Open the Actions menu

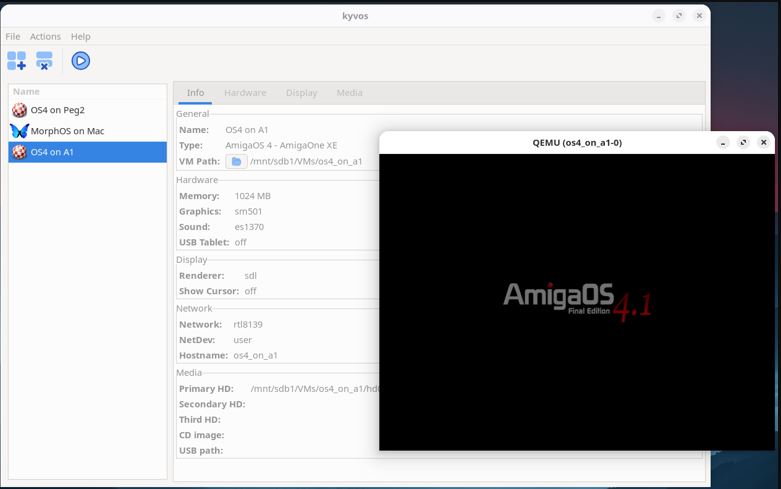pos(45,36)
